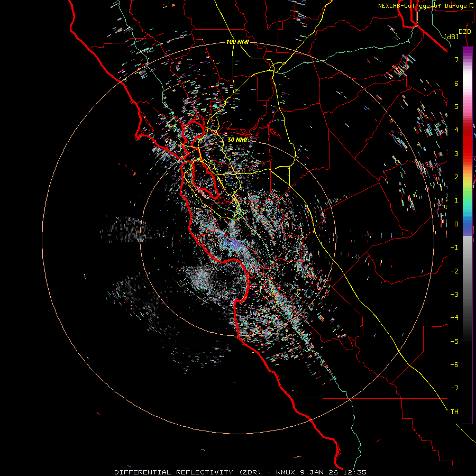Click the -6 value on color scale
The width and height of the screenshot is (476, 476).
tap(454, 365)
